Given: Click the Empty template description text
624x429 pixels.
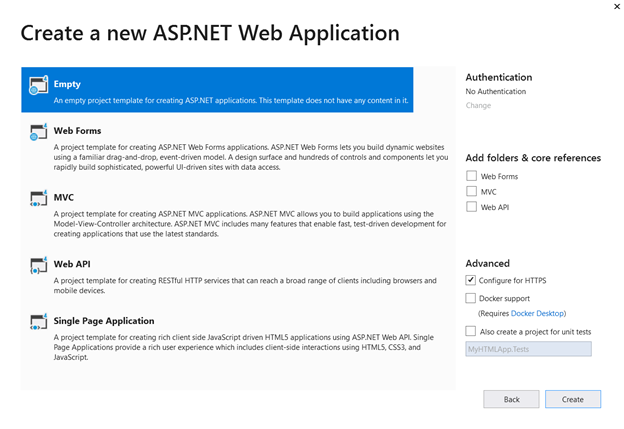Looking at the screenshot, I should tap(231, 100).
